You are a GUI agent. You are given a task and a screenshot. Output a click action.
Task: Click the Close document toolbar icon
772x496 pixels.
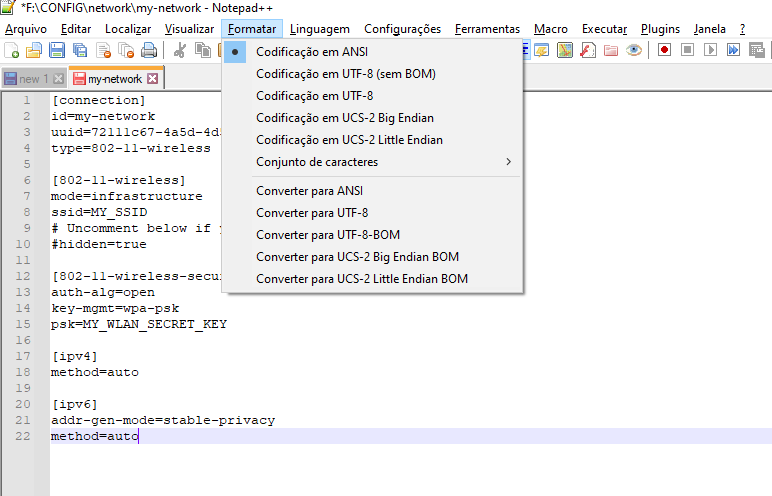(103, 50)
